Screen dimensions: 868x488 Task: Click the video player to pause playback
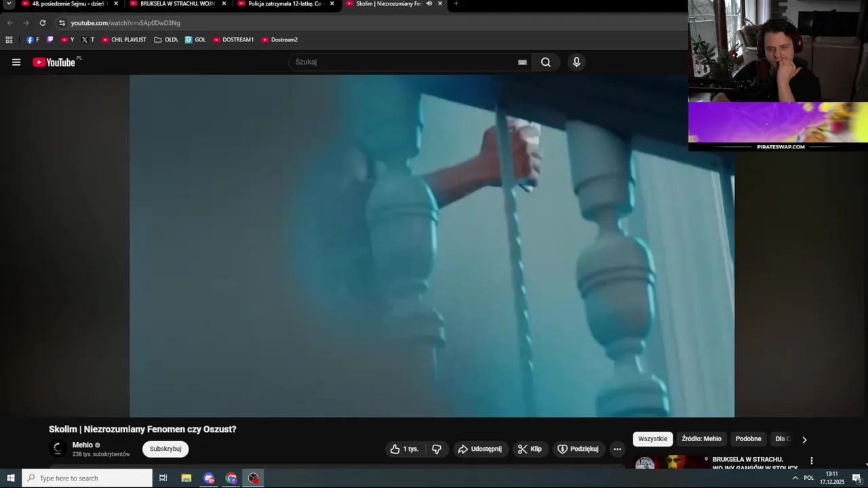pyautogui.click(x=432, y=246)
